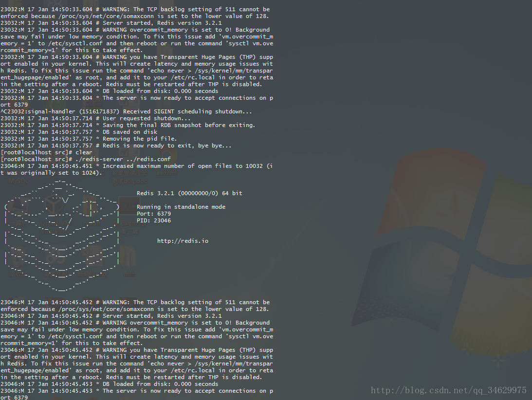Viewport: 532px width, 400px height.
Task: Click 'Redis 3.2.1 (00000000/0) 64 bit' text
Action: pyautogui.click(x=189, y=193)
